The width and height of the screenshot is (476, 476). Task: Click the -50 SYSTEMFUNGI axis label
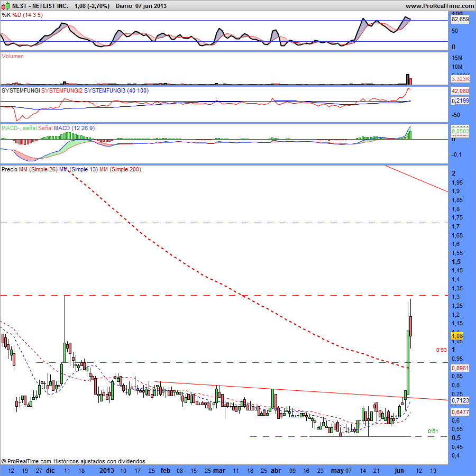click(456, 115)
